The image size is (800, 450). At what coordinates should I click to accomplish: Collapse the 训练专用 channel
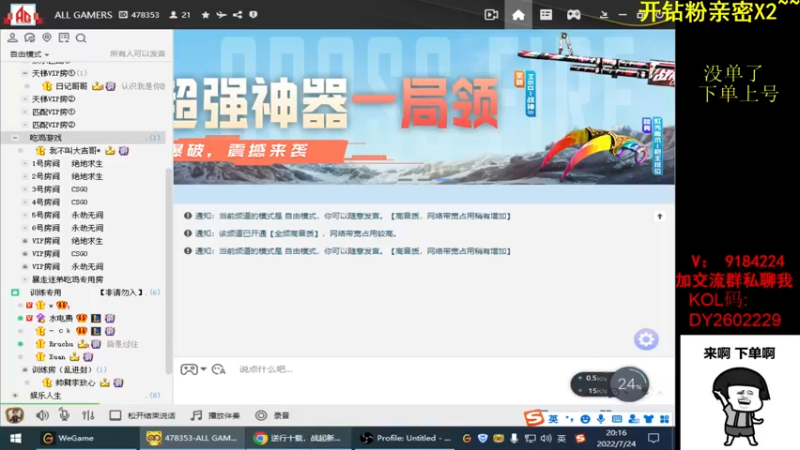click(15, 292)
